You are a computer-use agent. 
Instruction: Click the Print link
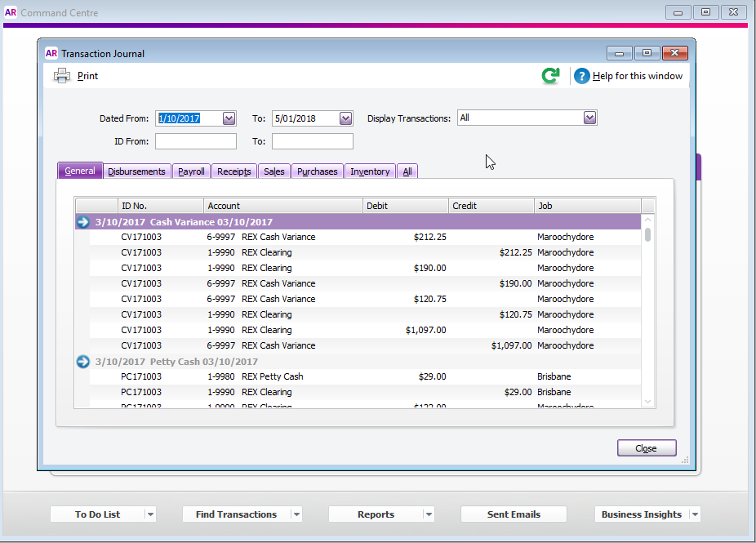coord(87,76)
